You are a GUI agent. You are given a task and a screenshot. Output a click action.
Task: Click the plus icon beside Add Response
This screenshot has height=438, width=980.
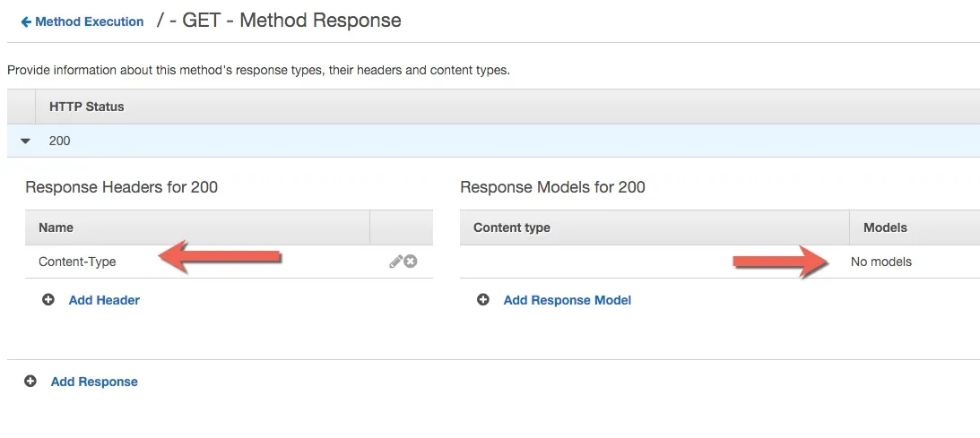[30, 382]
